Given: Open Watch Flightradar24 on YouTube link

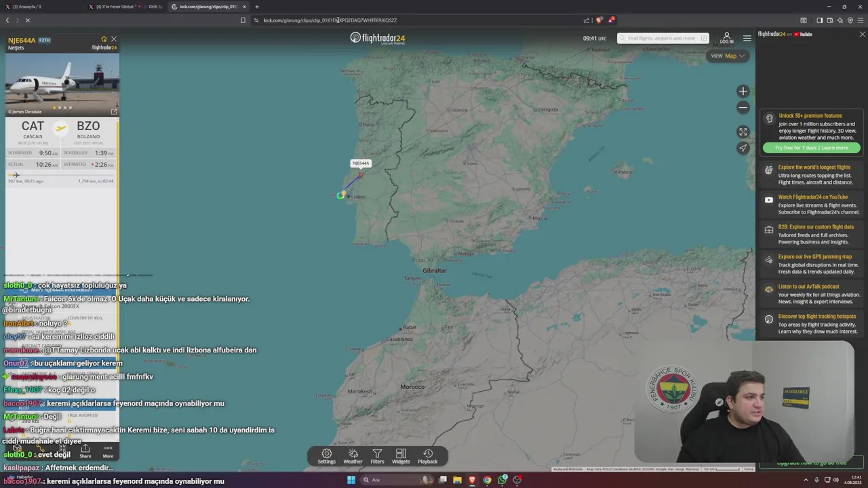Looking at the screenshot, I should (x=811, y=205).
